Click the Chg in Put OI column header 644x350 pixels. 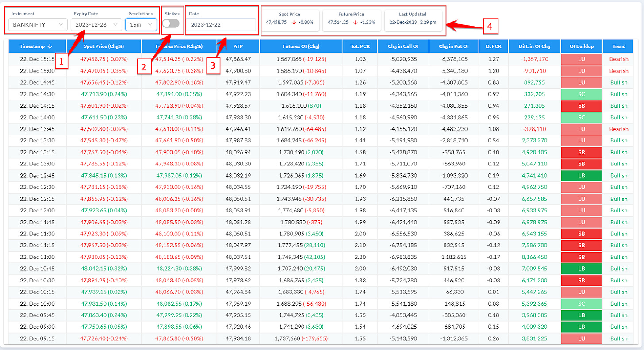[454, 46]
